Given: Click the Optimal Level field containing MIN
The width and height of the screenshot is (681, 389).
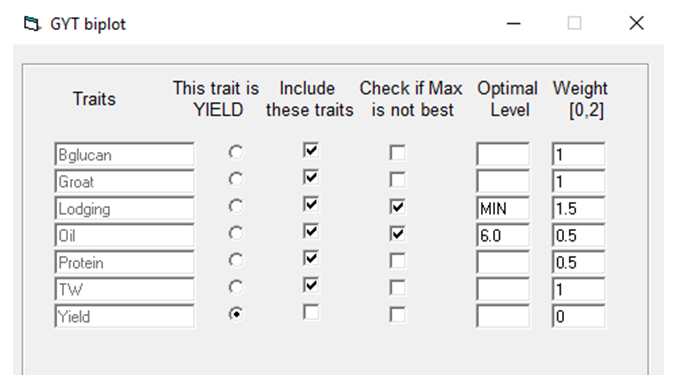Looking at the screenshot, I should (x=503, y=208).
